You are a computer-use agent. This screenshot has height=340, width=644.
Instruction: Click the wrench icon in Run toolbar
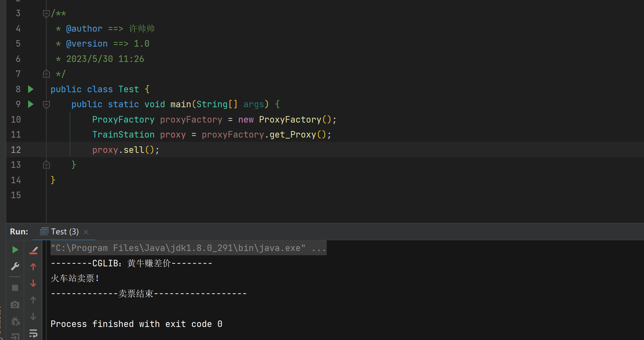point(15,267)
